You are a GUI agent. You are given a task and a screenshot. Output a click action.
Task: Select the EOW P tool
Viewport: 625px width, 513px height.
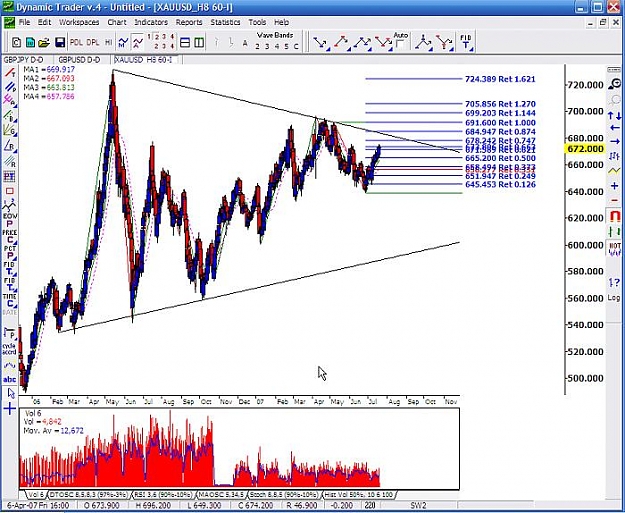[10, 220]
